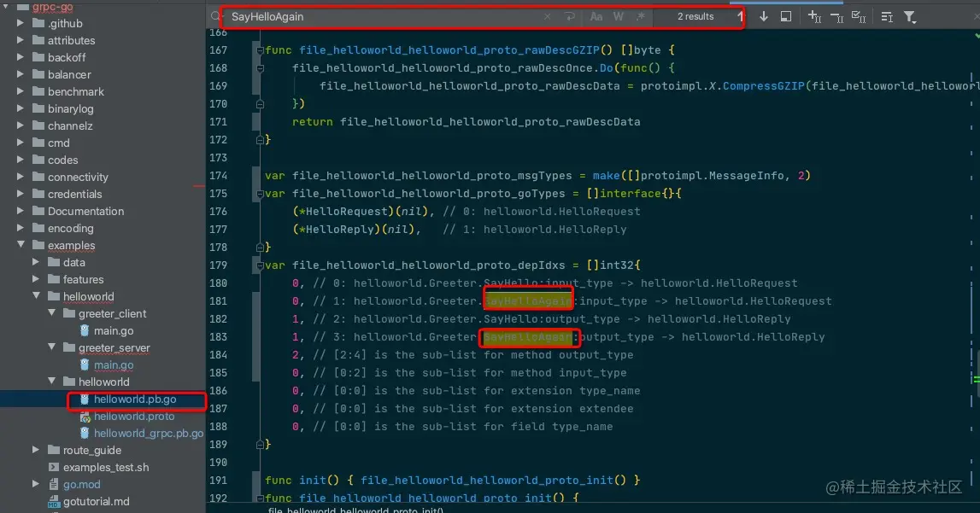Add selection for next occurrence
980x513 pixels.
click(x=814, y=17)
